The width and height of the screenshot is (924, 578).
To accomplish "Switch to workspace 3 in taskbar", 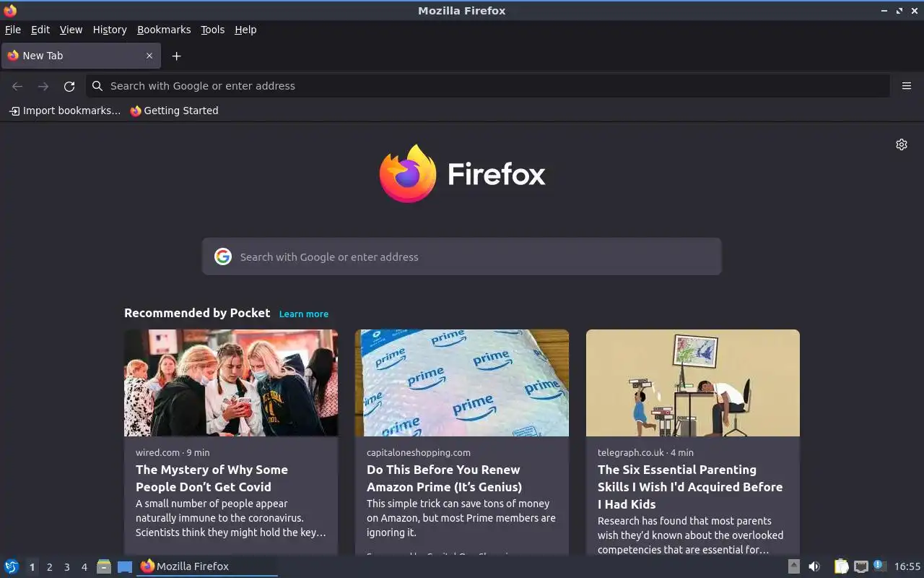I will (66, 567).
